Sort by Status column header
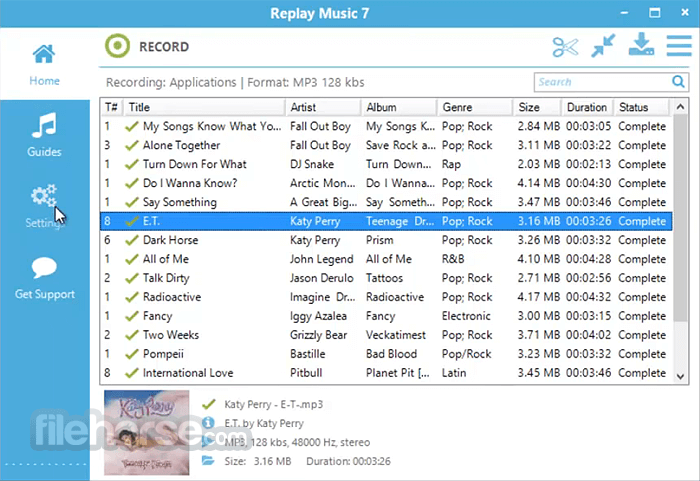 pos(642,107)
